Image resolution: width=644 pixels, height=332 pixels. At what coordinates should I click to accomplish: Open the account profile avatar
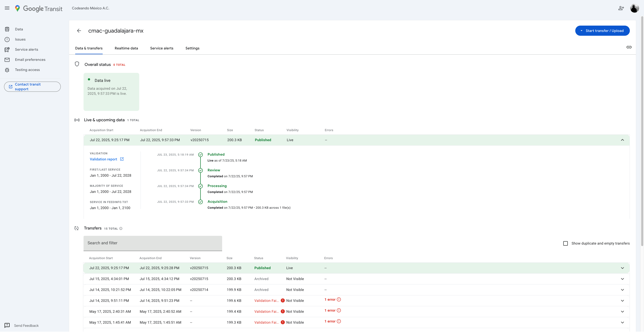click(x=634, y=8)
